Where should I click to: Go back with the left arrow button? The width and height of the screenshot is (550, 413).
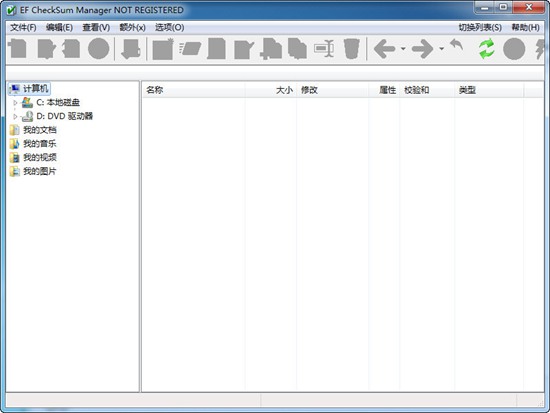tap(385, 49)
